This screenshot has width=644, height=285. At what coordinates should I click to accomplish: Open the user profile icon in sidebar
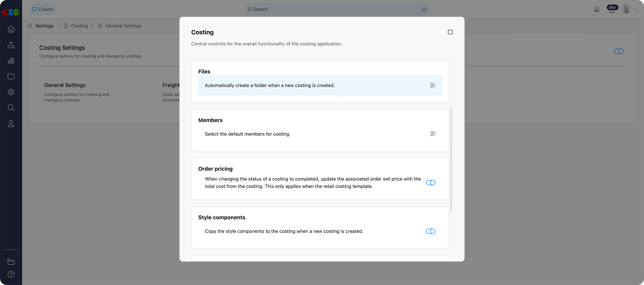(11, 124)
